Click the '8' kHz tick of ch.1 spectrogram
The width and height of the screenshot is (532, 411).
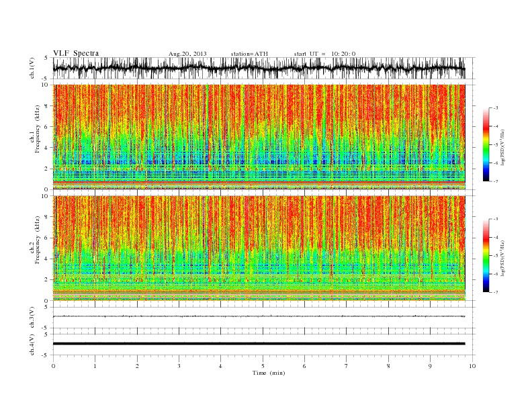[46, 106]
